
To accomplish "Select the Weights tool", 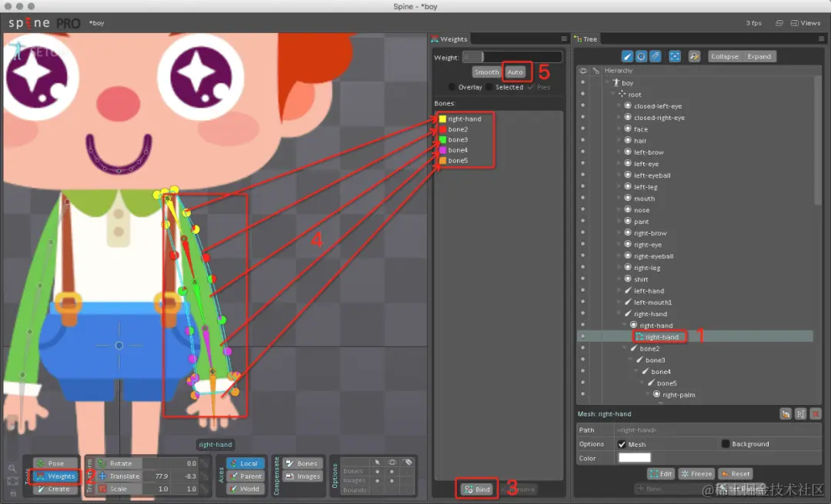I will point(55,476).
